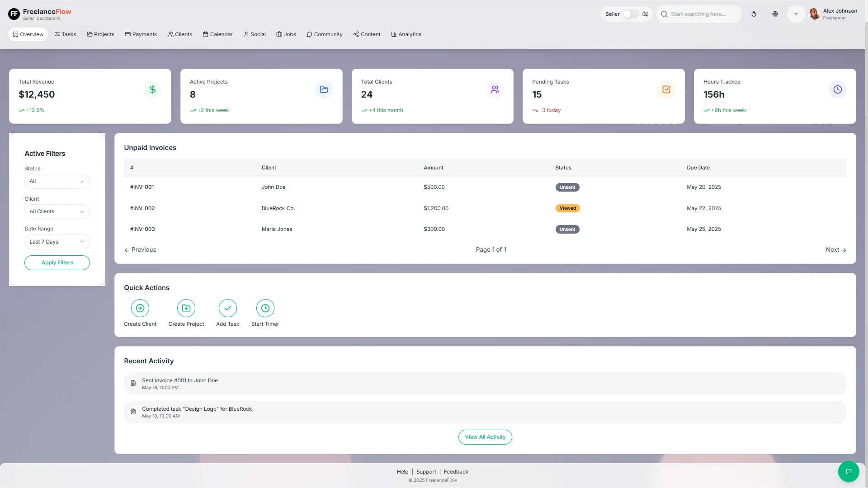Click the Feedback link in footer
Viewport: 868px width, 488px height.
click(x=456, y=472)
